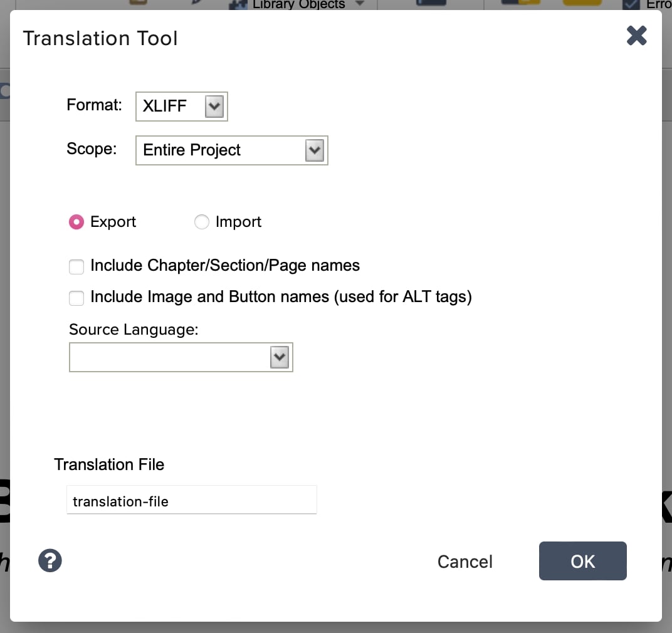
Task: Select the Import radio button
Action: (202, 222)
